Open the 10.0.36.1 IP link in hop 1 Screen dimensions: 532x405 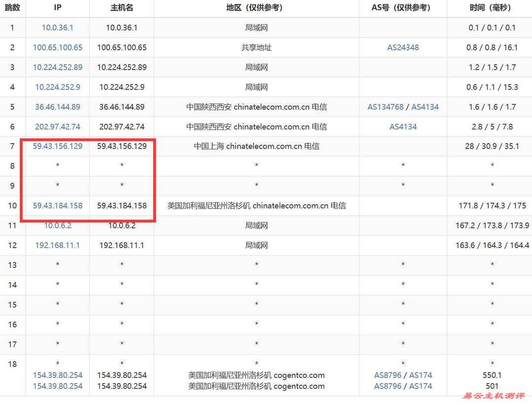[57, 28]
